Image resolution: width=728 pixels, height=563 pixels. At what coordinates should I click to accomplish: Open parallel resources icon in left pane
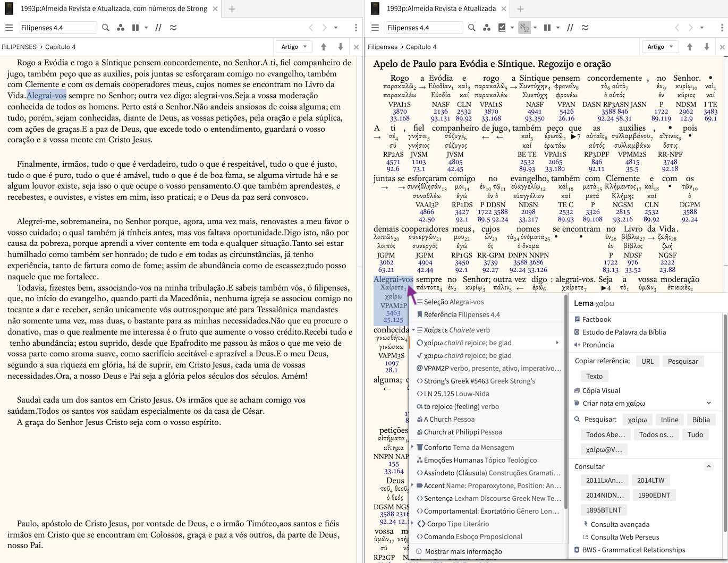121,28
